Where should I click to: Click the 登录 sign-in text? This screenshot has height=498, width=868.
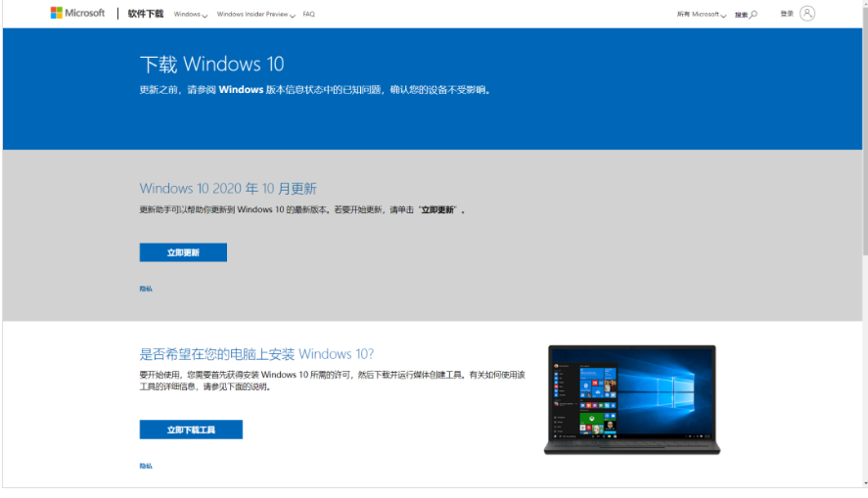[787, 14]
